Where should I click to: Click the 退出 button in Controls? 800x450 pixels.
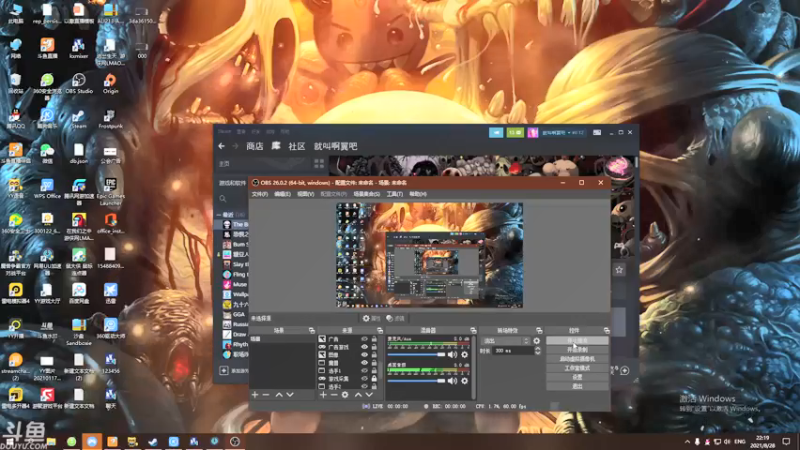click(577, 386)
